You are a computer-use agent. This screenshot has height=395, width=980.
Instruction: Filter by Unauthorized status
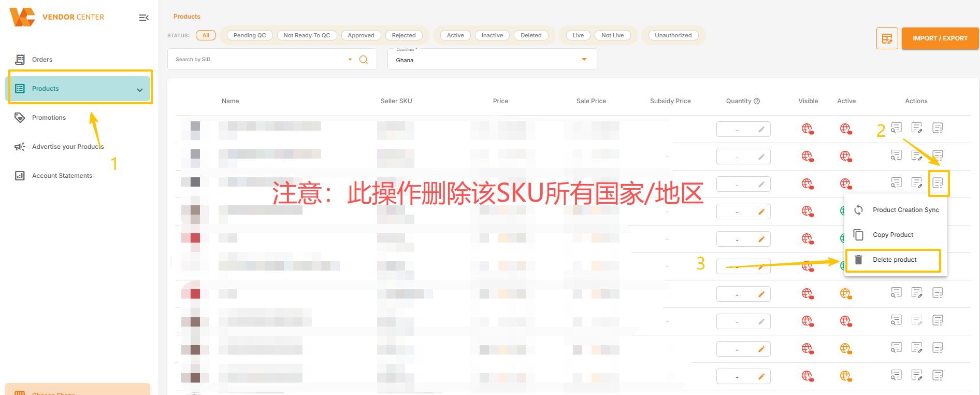click(673, 35)
